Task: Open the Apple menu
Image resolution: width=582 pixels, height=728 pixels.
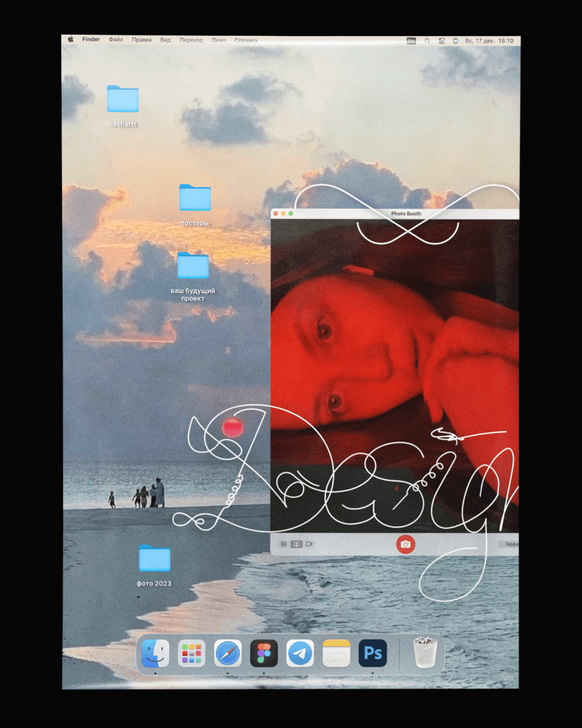Action: [x=70, y=40]
